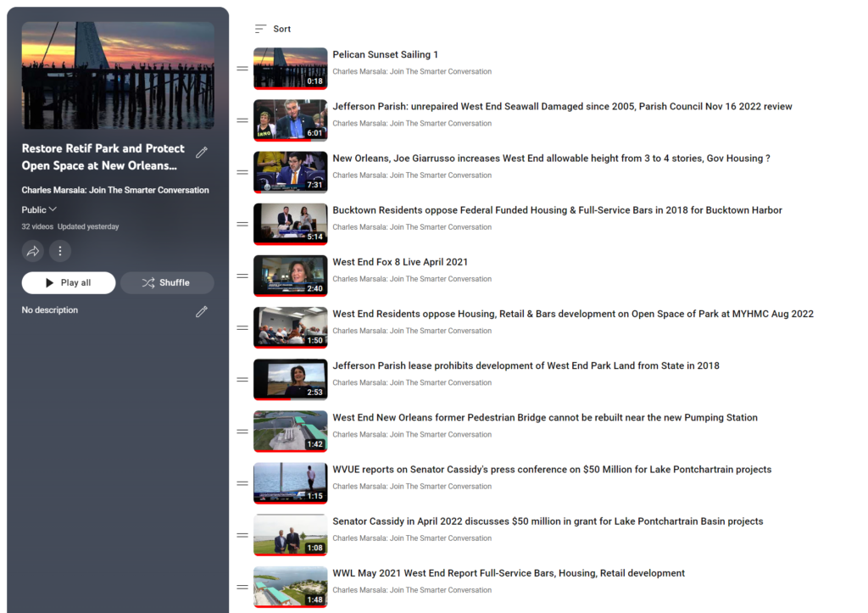Edit the description using pencil icon
Viewport: 868px width, 613px height.
point(202,311)
